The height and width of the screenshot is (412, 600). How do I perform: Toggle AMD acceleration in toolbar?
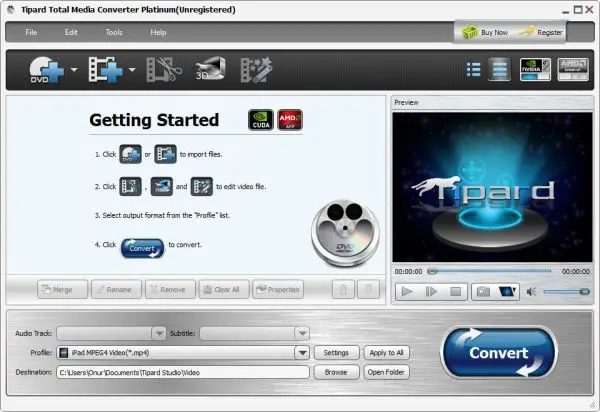(x=573, y=69)
